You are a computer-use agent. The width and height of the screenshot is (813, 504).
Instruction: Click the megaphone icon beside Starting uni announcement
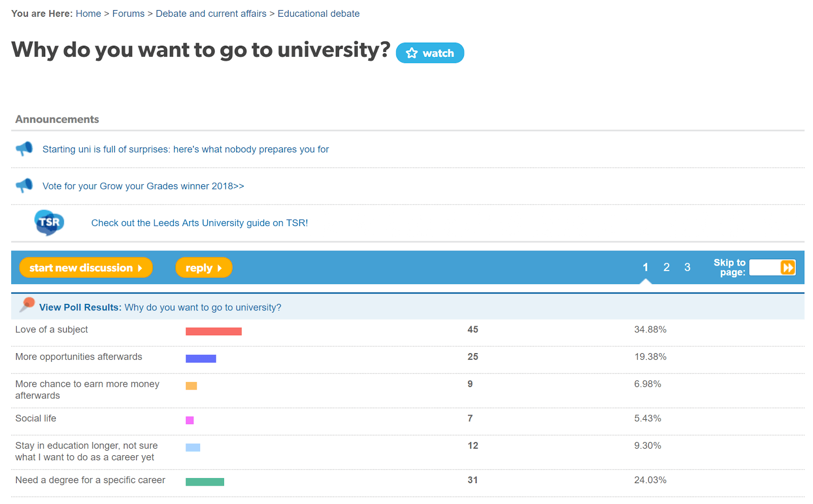tap(24, 149)
